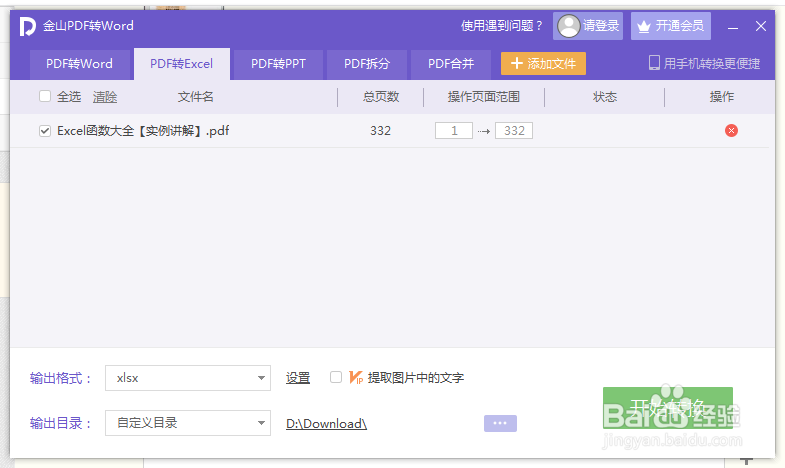Switch to the PDF转Word tab

click(x=80, y=64)
